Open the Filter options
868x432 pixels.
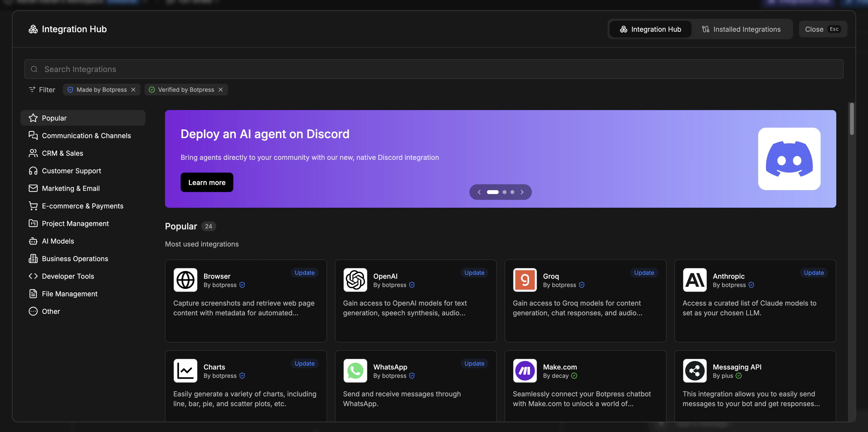pos(41,89)
